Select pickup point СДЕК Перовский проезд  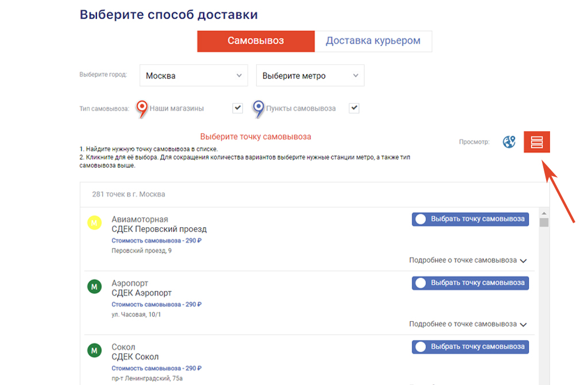click(470, 219)
